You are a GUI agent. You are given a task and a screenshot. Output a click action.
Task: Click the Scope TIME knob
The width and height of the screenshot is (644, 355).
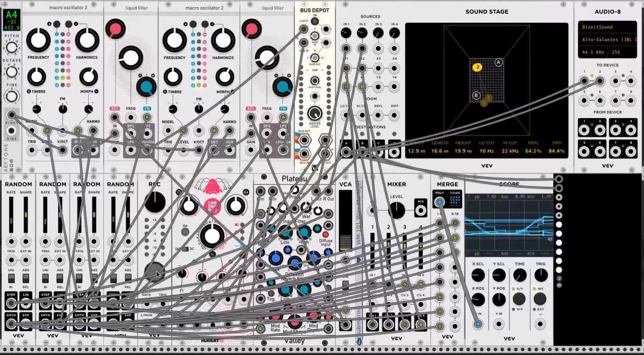[519, 275]
